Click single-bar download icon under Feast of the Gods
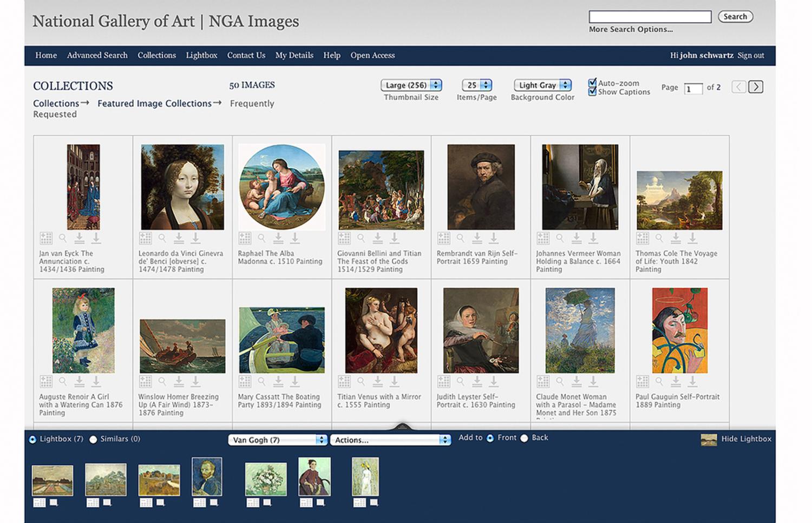 (394, 238)
